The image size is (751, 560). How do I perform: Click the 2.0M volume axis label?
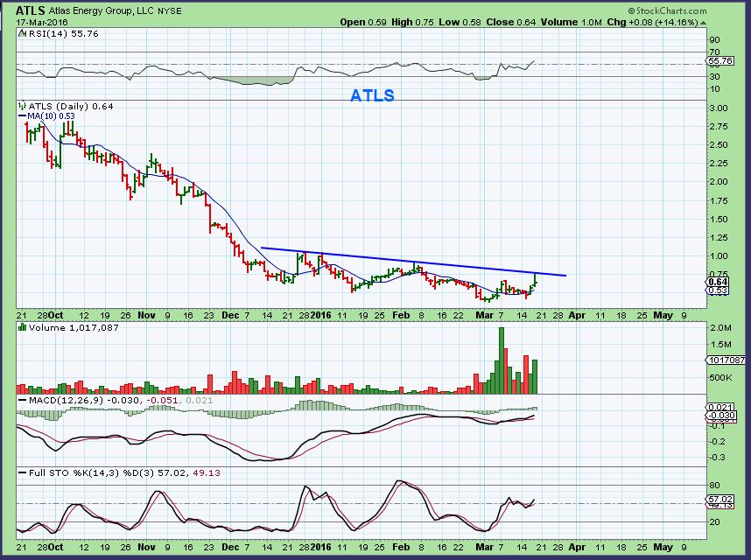coord(721,328)
